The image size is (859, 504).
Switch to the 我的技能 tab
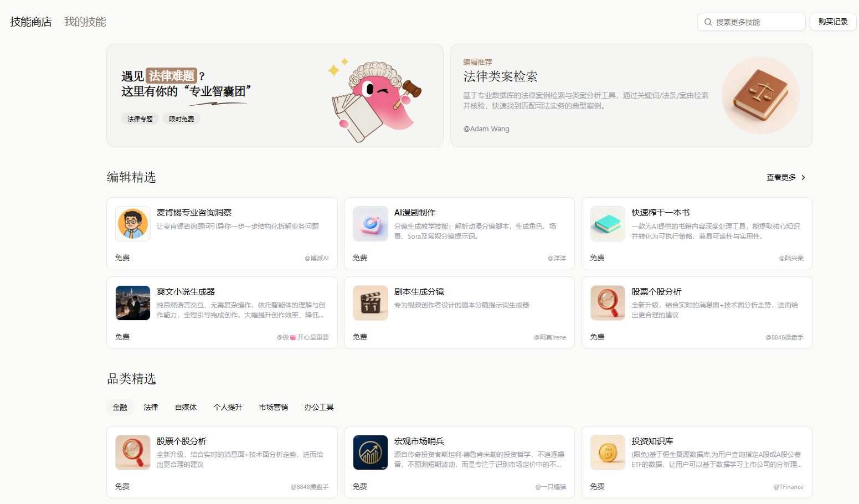pyautogui.click(x=85, y=22)
